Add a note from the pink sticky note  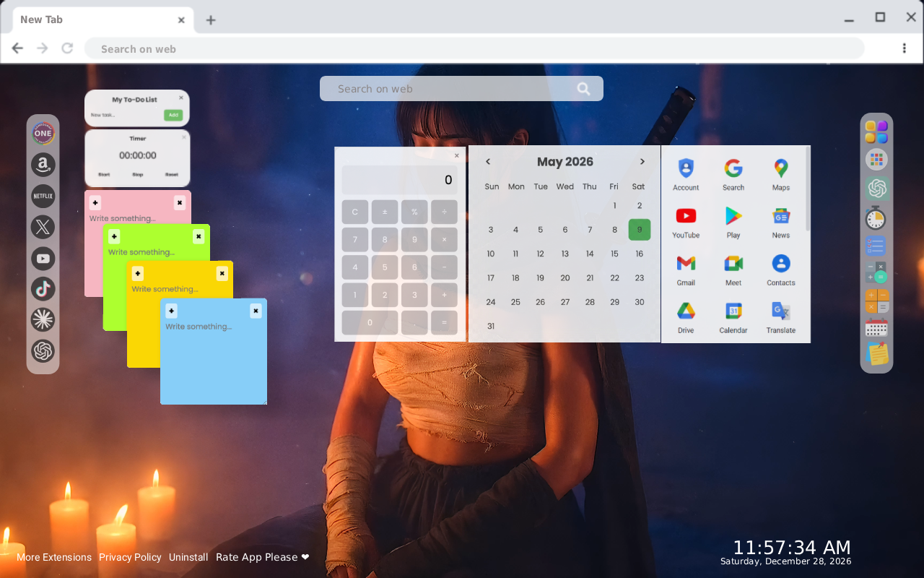tap(95, 203)
